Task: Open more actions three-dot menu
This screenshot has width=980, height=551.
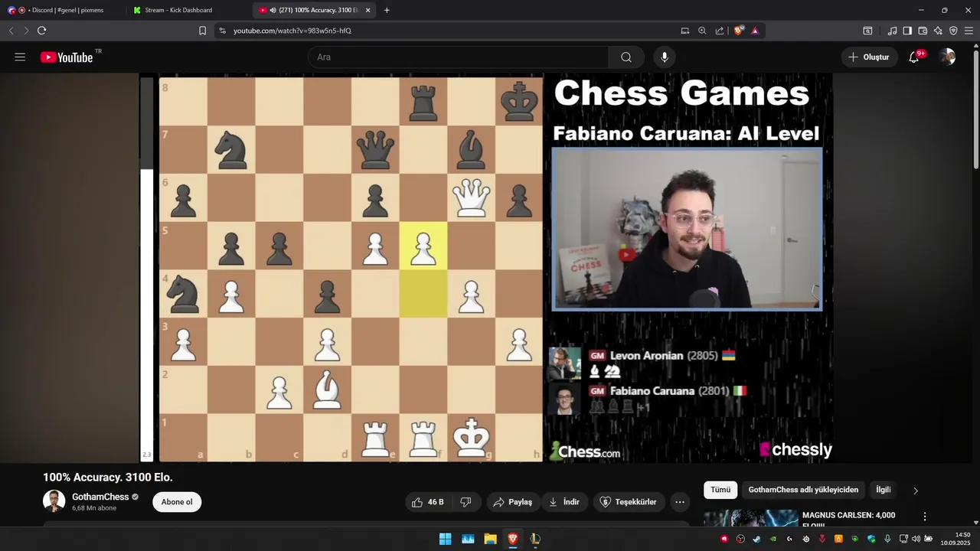Action: tap(680, 502)
